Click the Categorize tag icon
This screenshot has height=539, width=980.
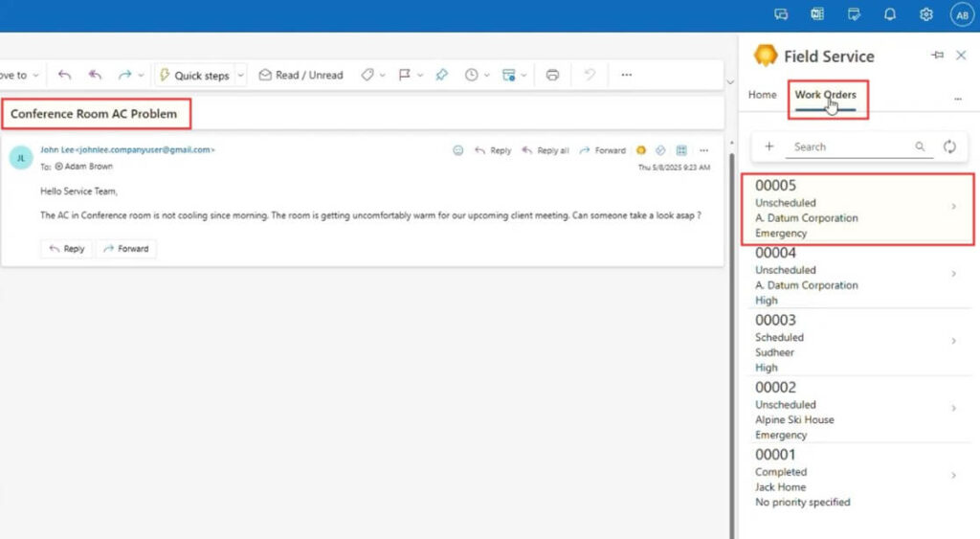point(367,75)
